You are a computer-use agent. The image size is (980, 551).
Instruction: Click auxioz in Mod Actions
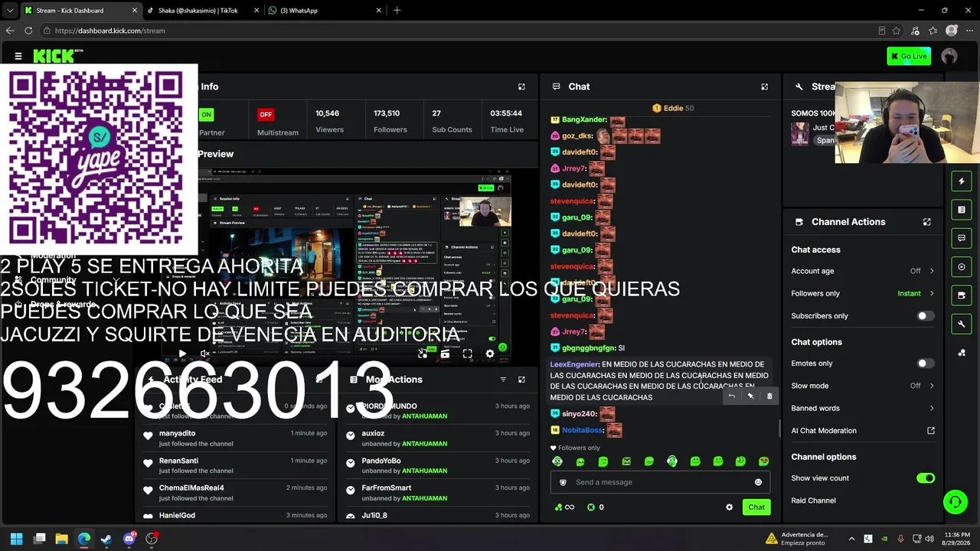coord(373,433)
